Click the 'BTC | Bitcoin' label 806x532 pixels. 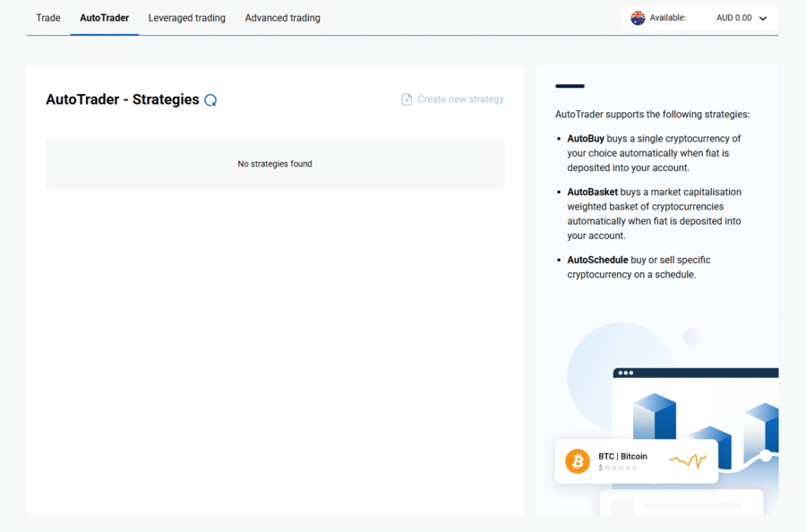(622, 457)
